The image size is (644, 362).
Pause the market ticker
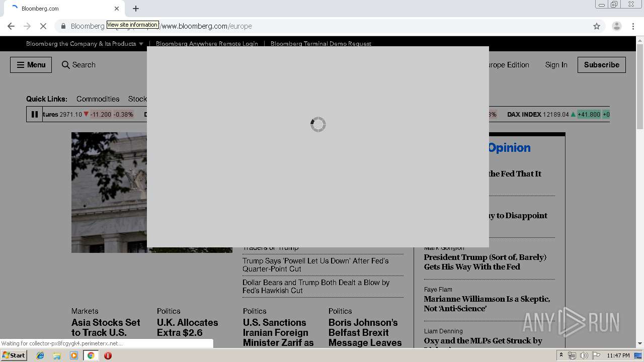tap(35, 114)
